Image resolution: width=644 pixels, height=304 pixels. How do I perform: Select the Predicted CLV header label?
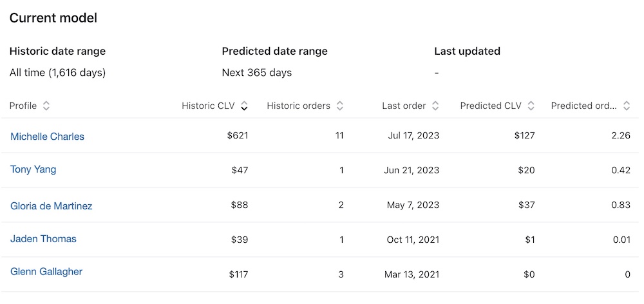[489, 106]
